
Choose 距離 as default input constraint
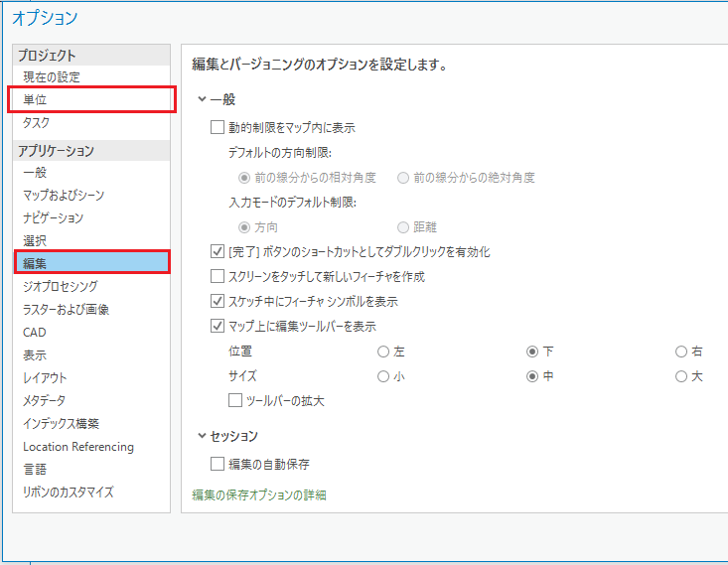[x=403, y=227]
